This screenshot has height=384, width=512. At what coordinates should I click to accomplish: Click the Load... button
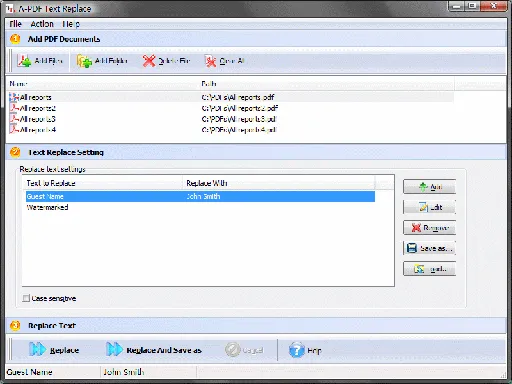pyautogui.click(x=429, y=269)
